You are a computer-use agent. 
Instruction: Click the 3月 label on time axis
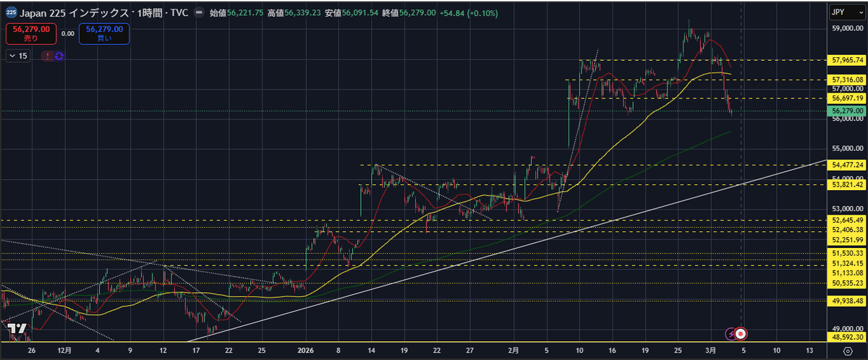click(x=710, y=350)
